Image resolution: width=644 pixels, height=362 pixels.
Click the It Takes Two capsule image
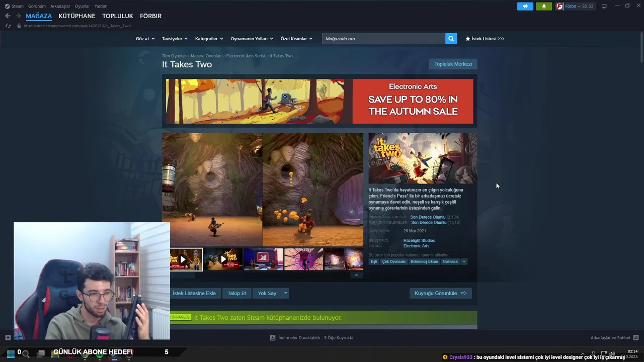[423, 158]
